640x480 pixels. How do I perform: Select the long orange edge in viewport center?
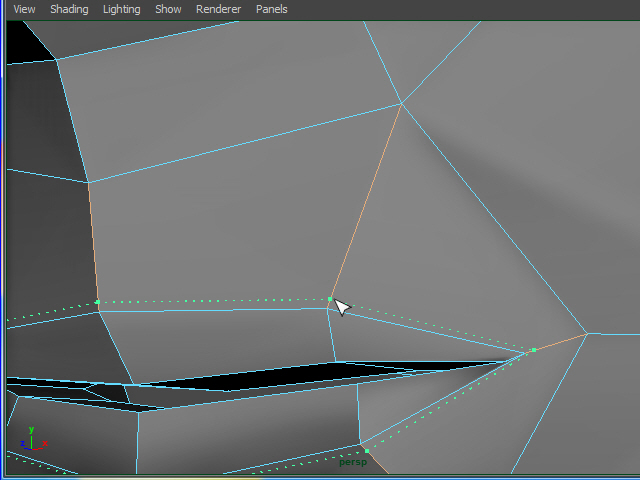(x=366, y=200)
